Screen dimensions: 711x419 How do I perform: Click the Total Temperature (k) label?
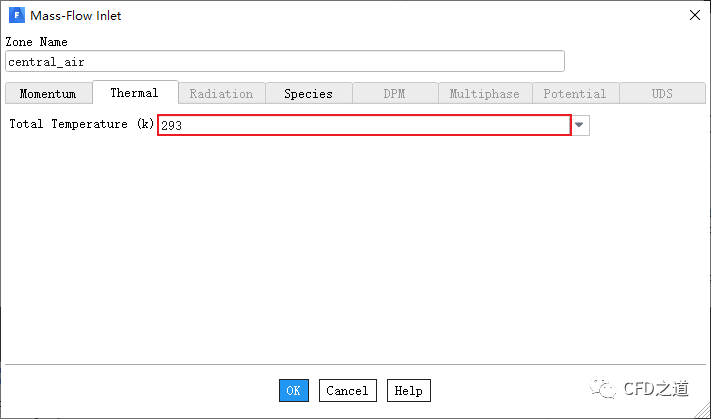click(81, 125)
